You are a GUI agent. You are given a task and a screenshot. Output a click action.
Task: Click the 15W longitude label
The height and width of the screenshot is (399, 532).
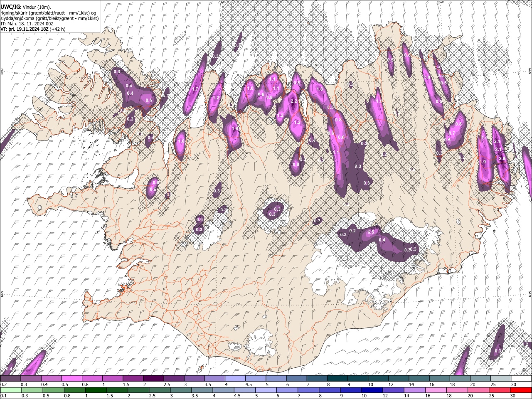coord(440,2)
